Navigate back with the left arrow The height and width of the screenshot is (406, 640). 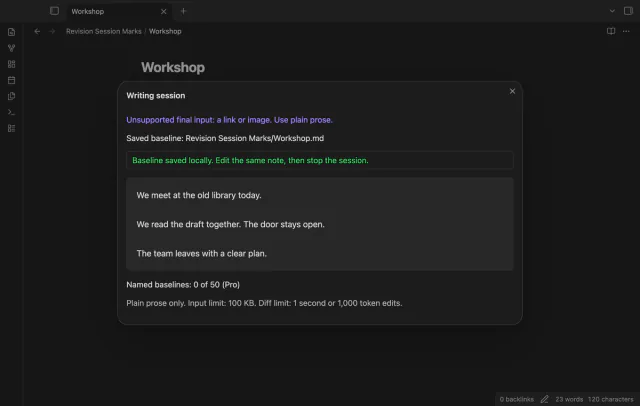click(37, 31)
